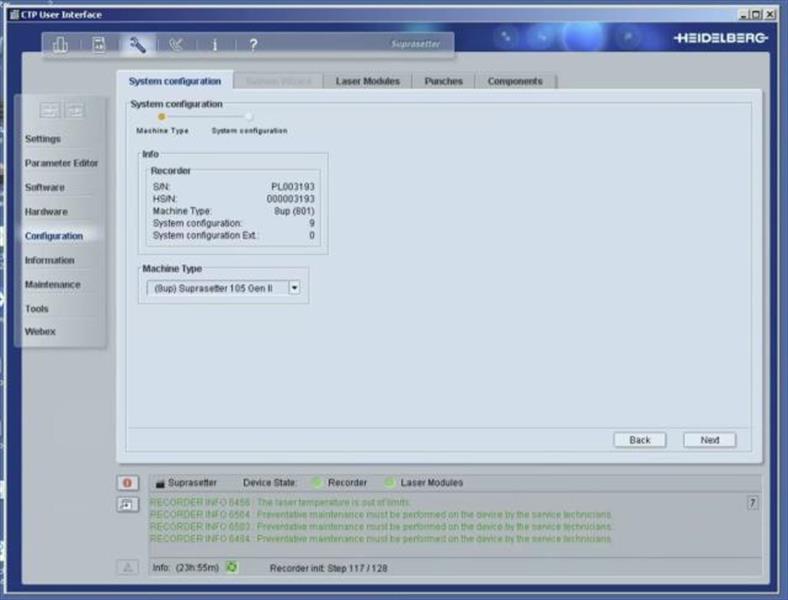Select the wrench service toolbar icon
The width and height of the screenshot is (788, 600).
(137, 45)
